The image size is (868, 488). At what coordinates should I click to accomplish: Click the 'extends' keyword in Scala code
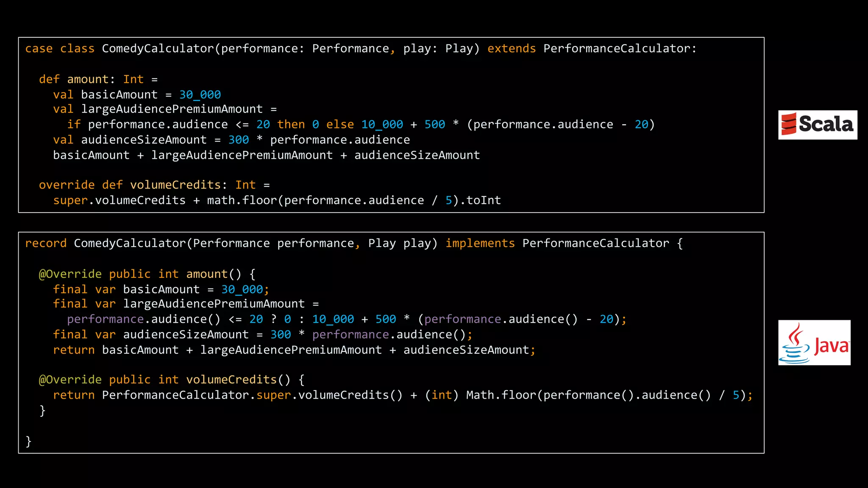coord(512,49)
